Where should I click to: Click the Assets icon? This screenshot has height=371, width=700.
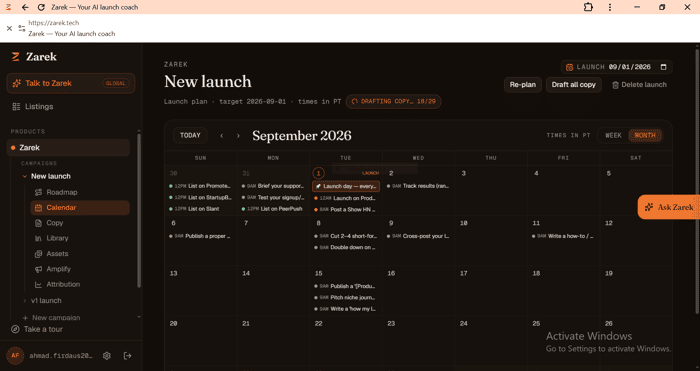[38, 254]
